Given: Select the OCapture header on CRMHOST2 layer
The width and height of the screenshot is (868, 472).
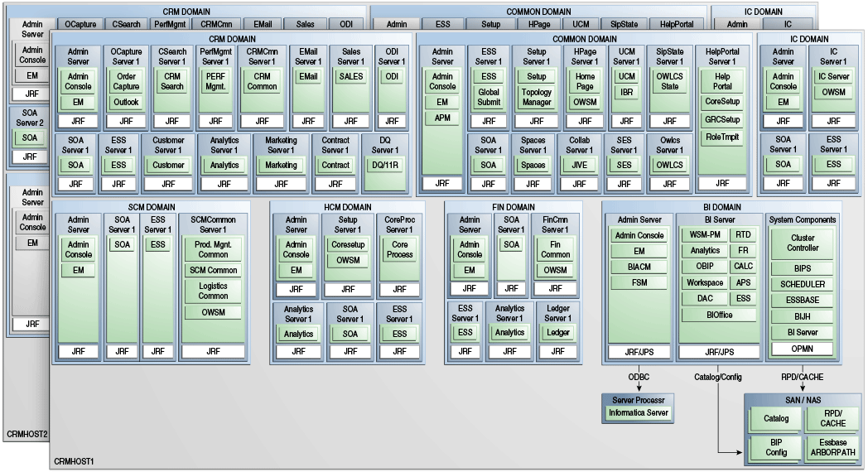Looking at the screenshot, I should 80,24.
